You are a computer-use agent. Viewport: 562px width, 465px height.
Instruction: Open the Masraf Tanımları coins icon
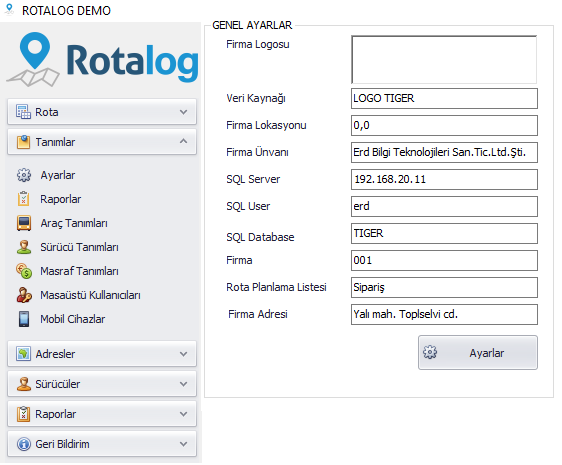point(24,271)
